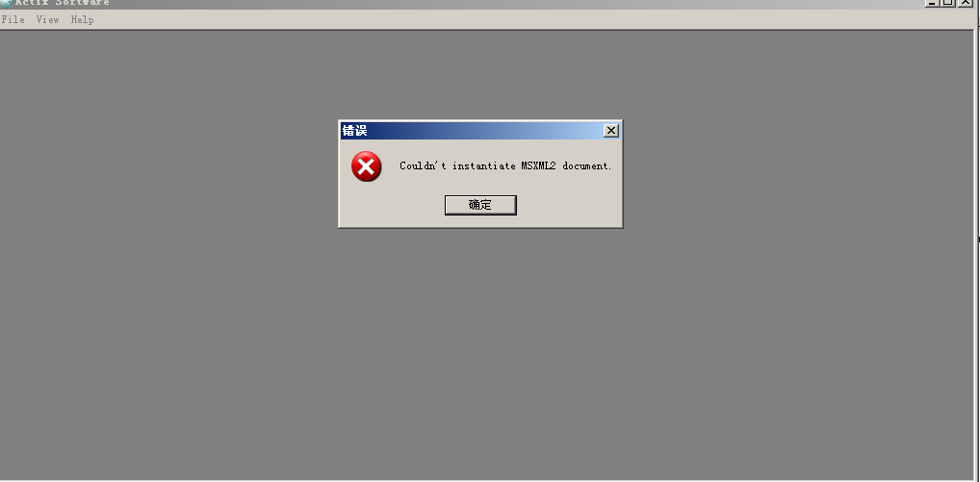Open the File menu
This screenshot has height=482, width=980.
pyautogui.click(x=13, y=19)
